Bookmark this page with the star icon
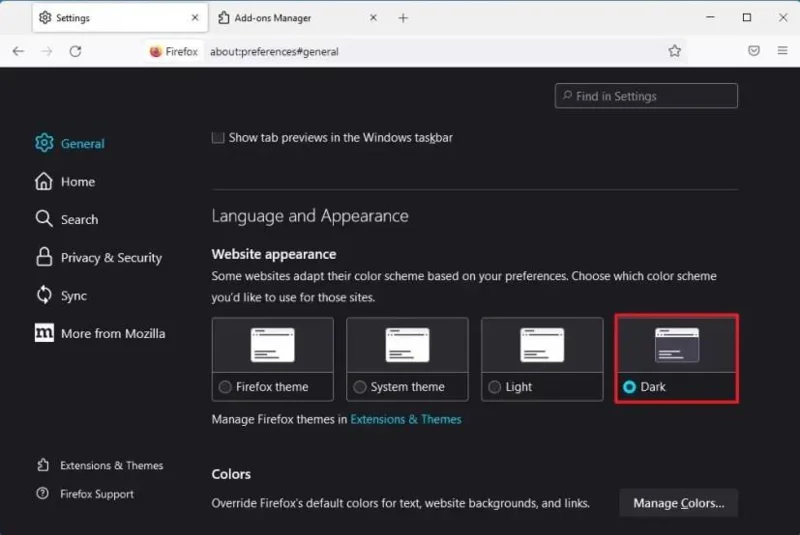This screenshot has height=535, width=800. pos(674,50)
